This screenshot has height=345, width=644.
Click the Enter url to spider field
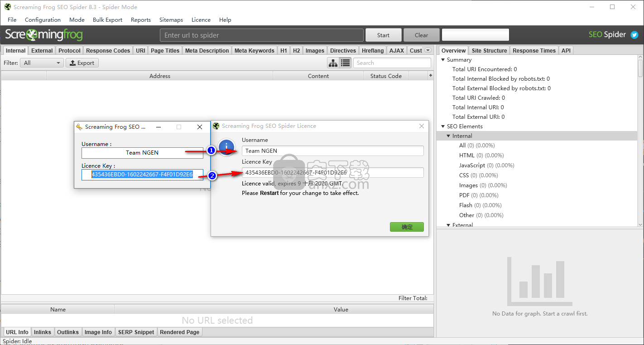pyautogui.click(x=262, y=35)
